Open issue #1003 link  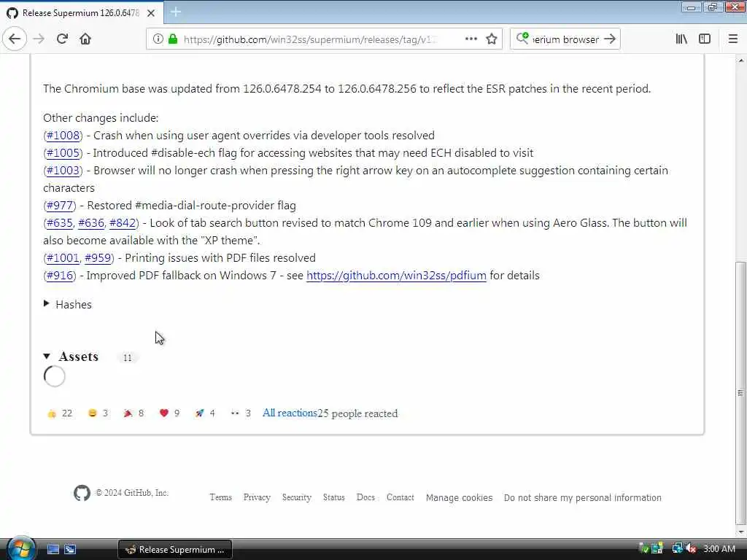[63, 171]
